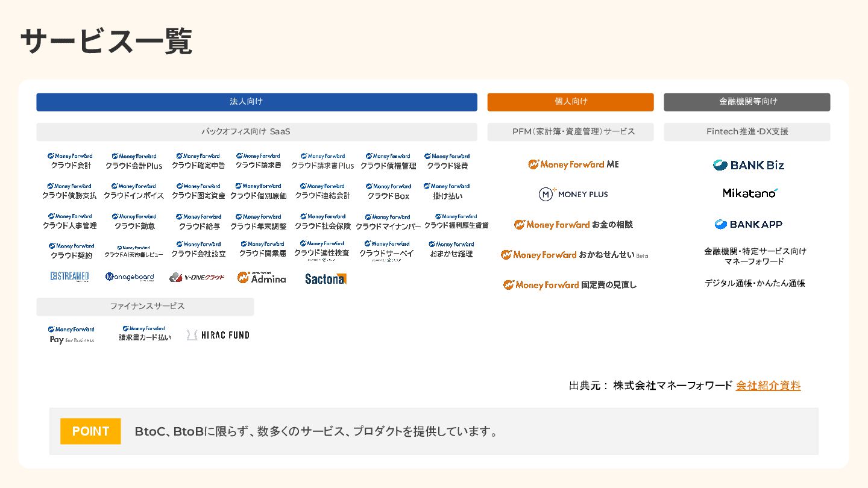Image resolution: width=868 pixels, height=488 pixels.
Task: Click the BANK APP logo
Action: pos(749,224)
